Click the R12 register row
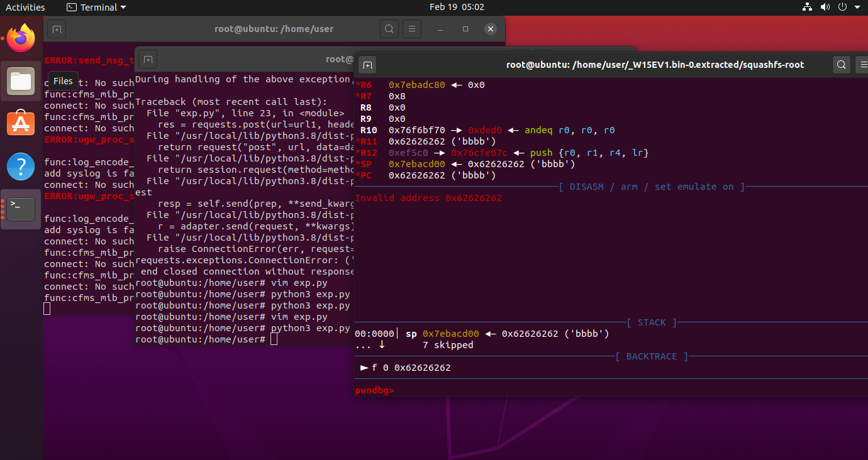 pos(502,153)
